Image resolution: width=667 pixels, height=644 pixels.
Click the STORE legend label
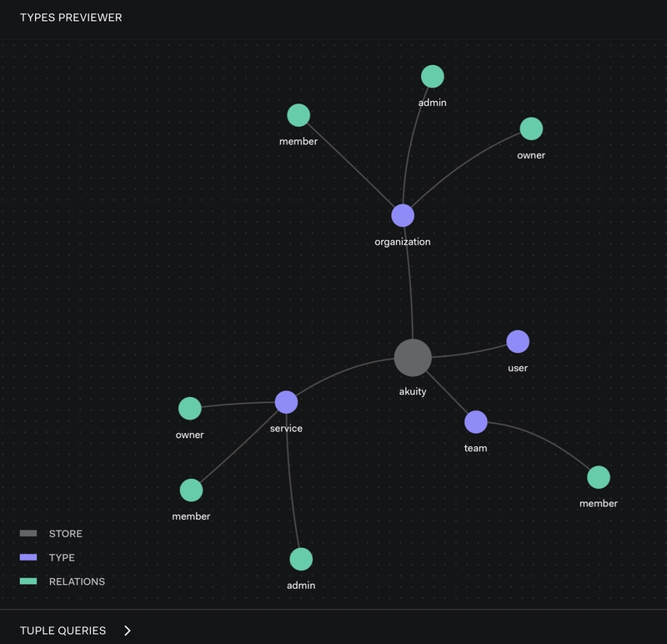pos(66,534)
